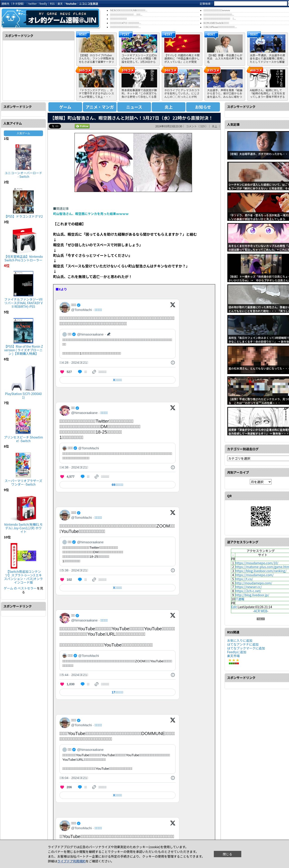289x868 pixels.
Task: Switch to the お知らせ tab
Action: (203, 107)
